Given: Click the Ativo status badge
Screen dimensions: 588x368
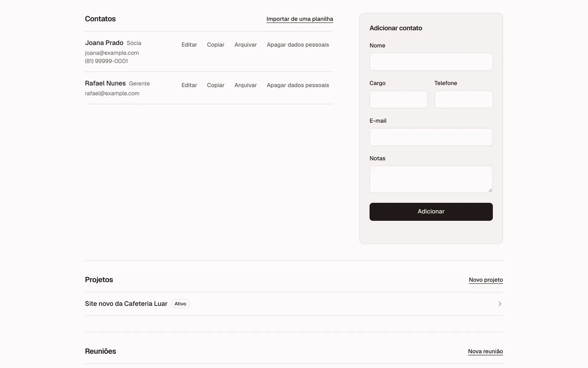Looking at the screenshot, I should (180, 304).
